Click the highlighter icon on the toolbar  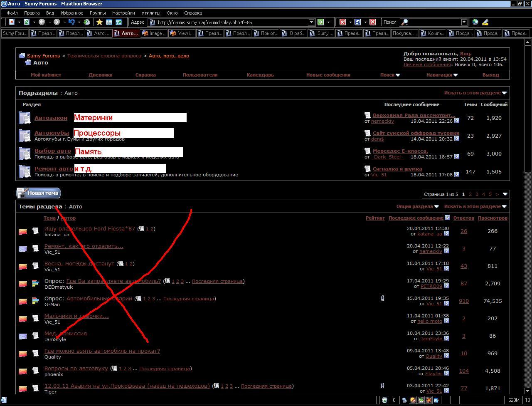pos(485,22)
